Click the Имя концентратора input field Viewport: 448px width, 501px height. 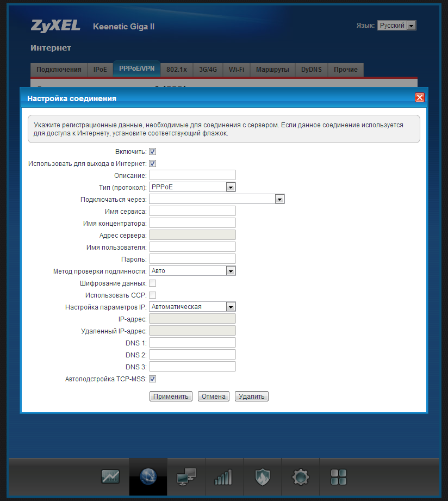point(192,223)
